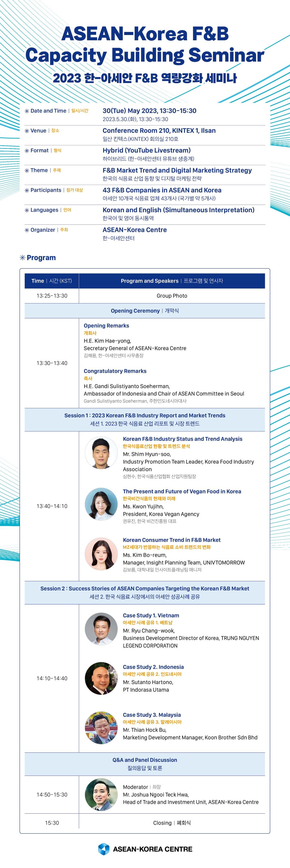Click "Ambassador of Indonesia and Chair of ASEAN Committee" line
290x868 pixels.
(x=164, y=394)
